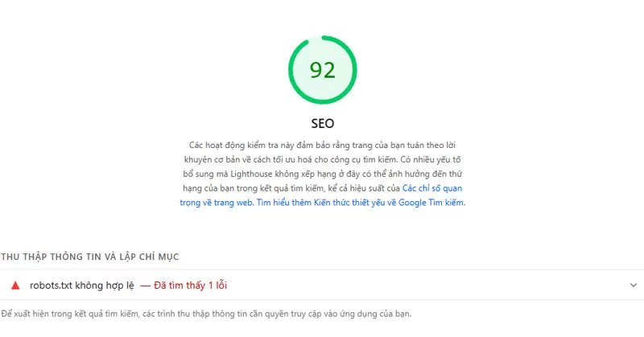
Task: Click 'trọng về trang web' link continuation
Action: click(216, 203)
